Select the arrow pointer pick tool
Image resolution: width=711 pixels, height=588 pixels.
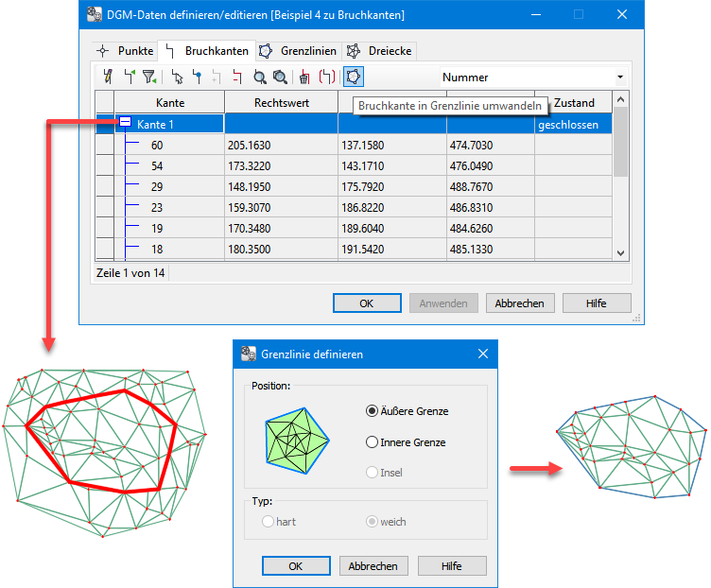(x=177, y=78)
